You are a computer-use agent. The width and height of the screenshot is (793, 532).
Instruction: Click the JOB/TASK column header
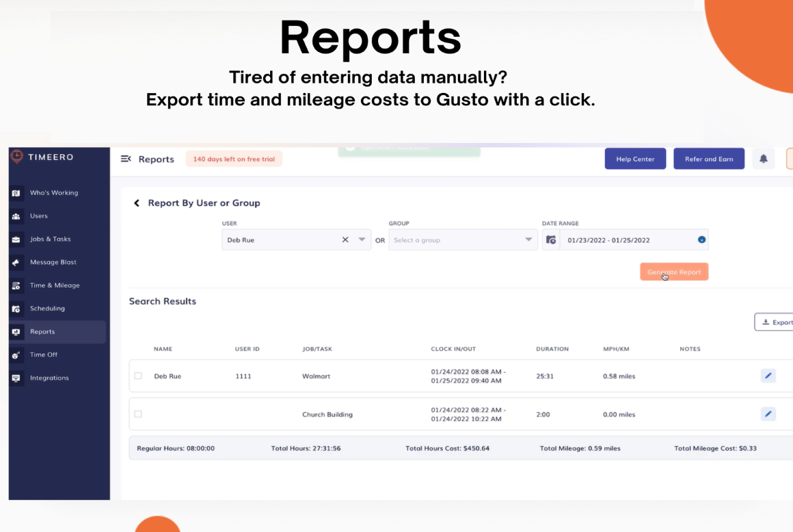(x=317, y=349)
